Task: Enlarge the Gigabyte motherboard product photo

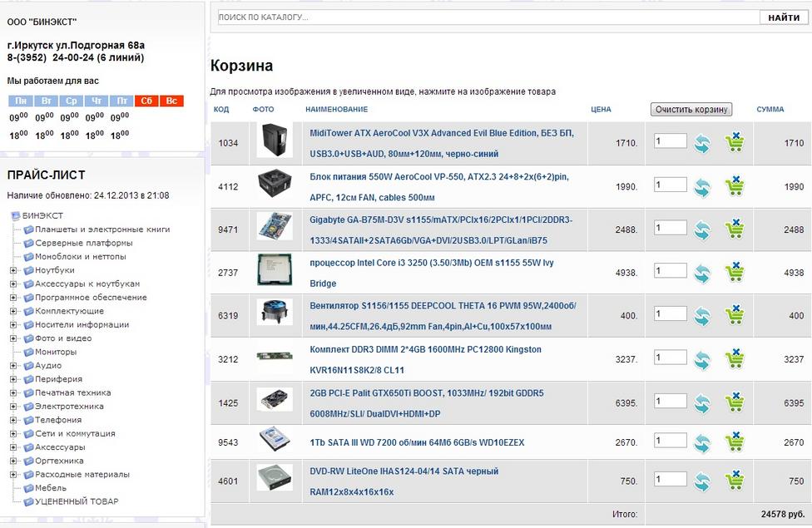Action: (275, 225)
